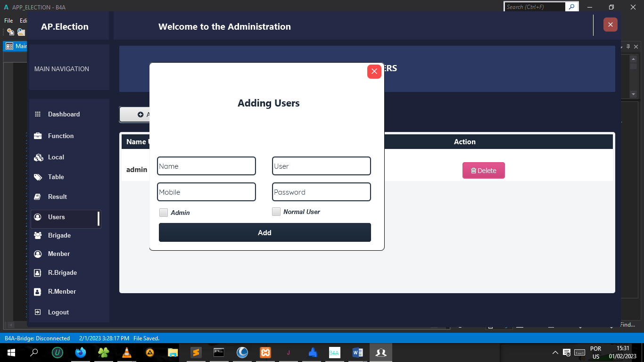The height and width of the screenshot is (362, 644).
Task: Open the Function navigation item
Action: click(61, 136)
